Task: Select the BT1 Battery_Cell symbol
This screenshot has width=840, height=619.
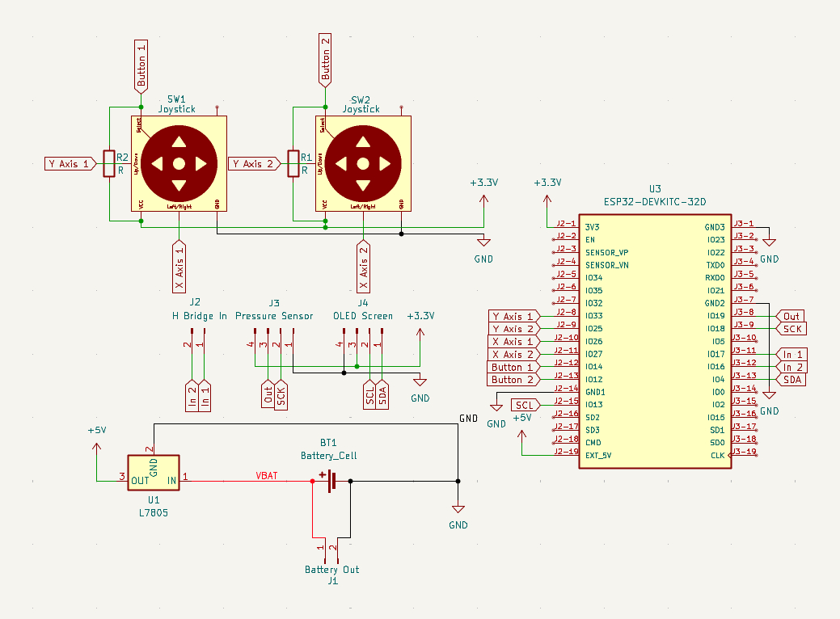Action: click(x=331, y=481)
